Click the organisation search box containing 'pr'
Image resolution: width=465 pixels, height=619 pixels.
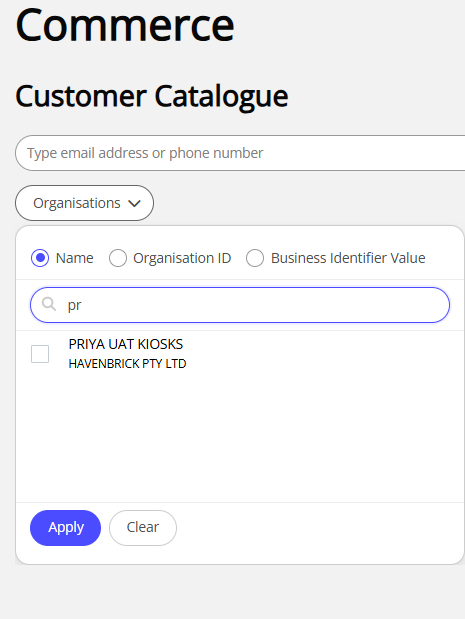click(240, 305)
